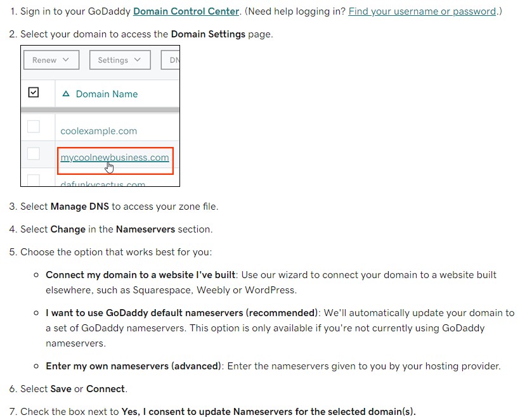The image size is (520, 420).
Task: Click 'Connect my domain to a website I've built' text
Action: (x=141, y=275)
